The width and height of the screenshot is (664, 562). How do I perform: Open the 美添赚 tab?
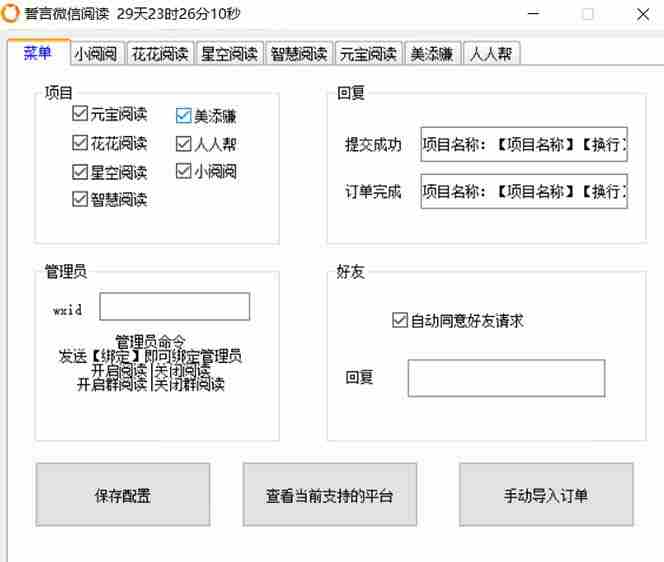[432, 54]
